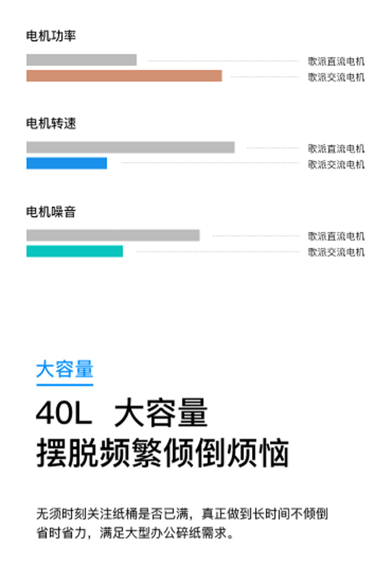Click the 40L 大容量 headline
Image resolution: width=392 pixels, height=565 pixels.
[122, 414]
